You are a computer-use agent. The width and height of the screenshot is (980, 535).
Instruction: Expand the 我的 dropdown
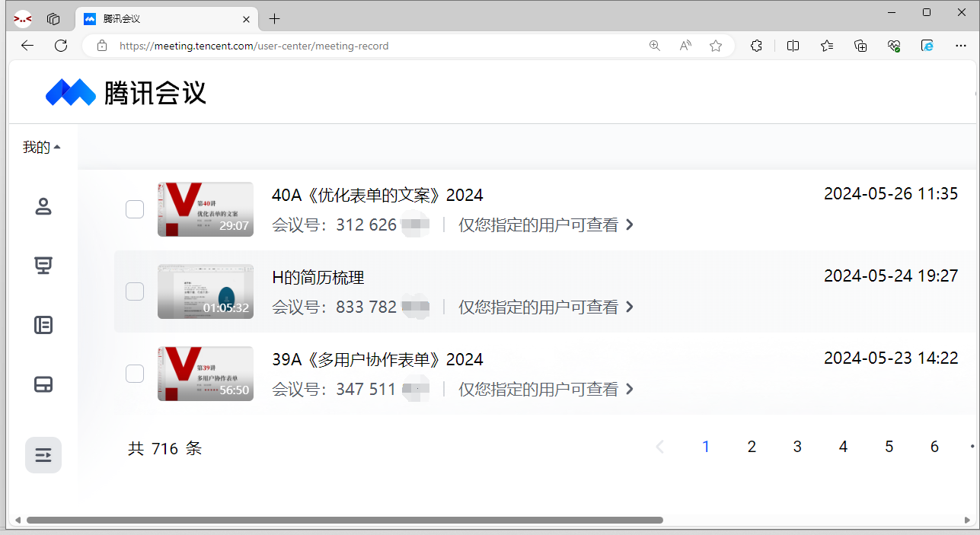41,147
